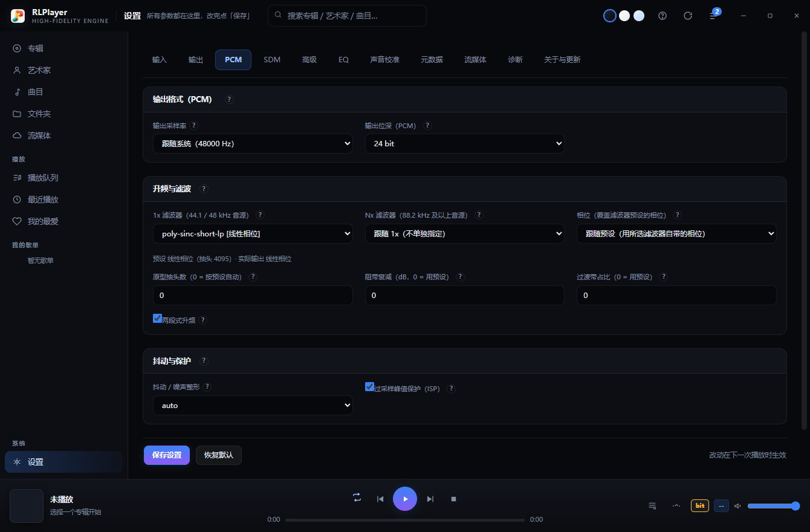Stop playback with the stop button
The height and width of the screenshot is (532, 810).
tap(453, 499)
